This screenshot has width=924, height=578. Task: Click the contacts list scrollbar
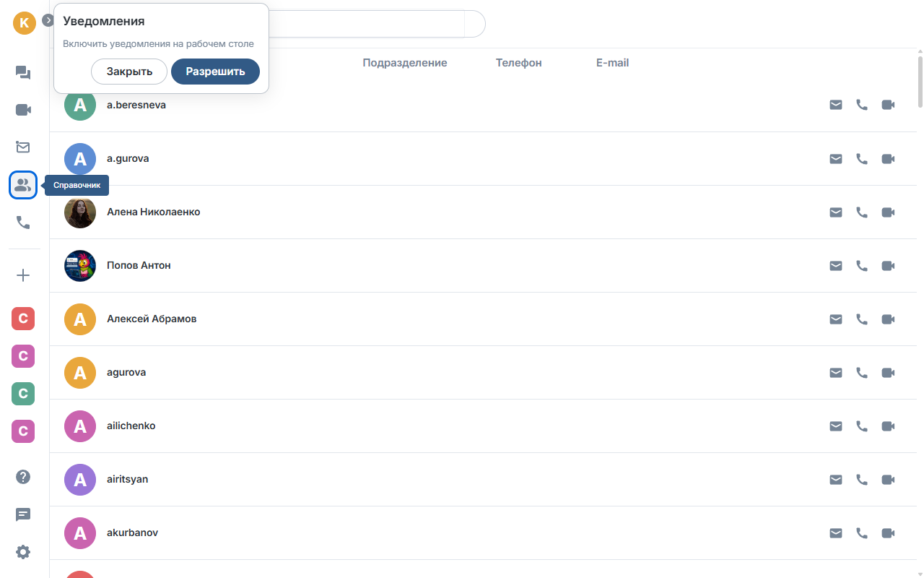coord(920,81)
